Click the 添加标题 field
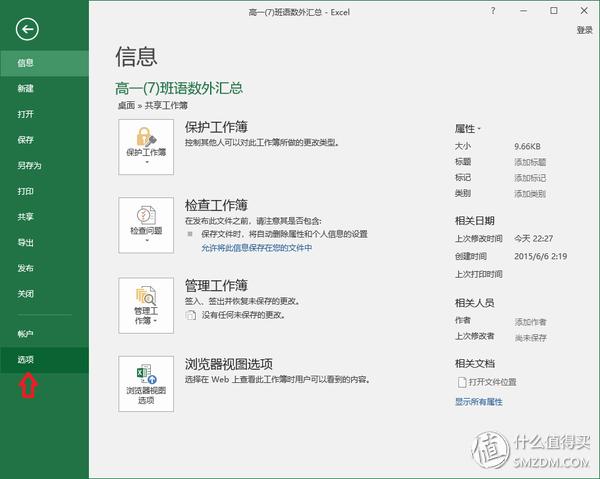 tap(530, 162)
